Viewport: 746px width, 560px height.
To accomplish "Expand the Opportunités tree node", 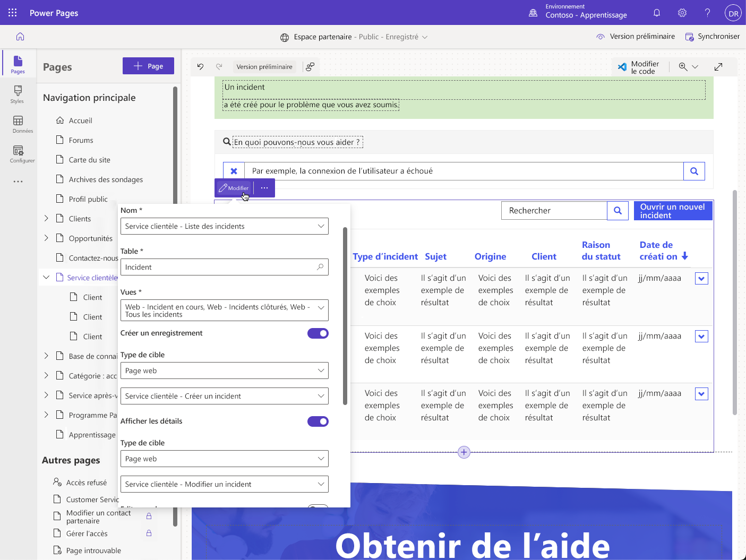I will tap(46, 238).
